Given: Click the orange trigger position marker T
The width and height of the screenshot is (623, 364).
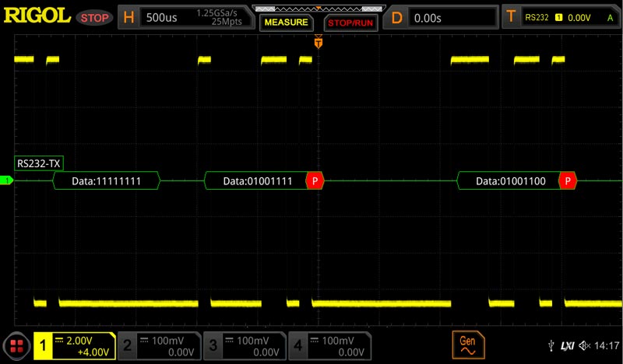Looking at the screenshot, I should pos(318,44).
